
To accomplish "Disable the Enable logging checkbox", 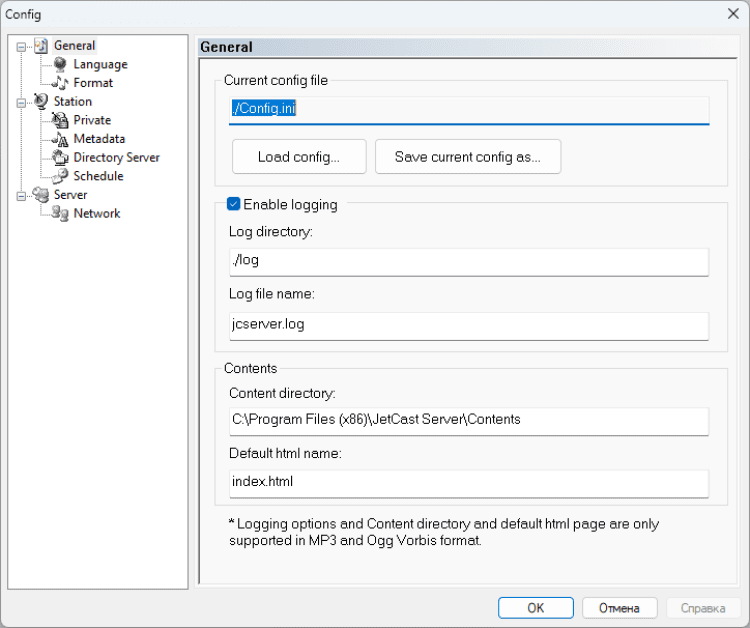I will pos(234,205).
